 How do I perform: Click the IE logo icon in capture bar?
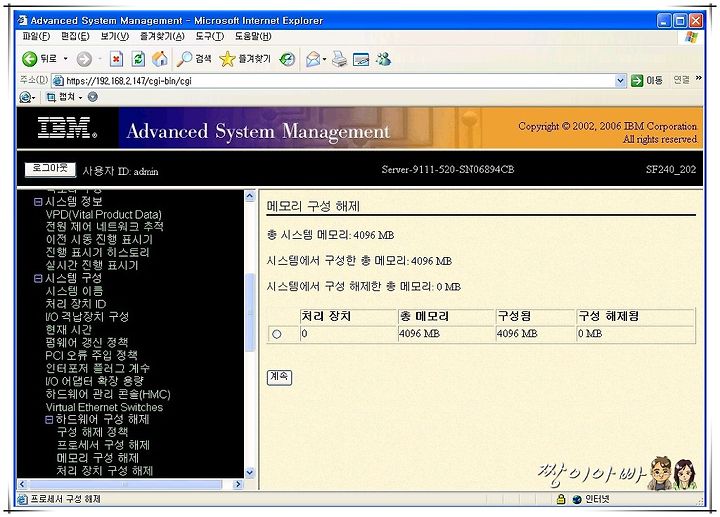(x=25, y=97)
